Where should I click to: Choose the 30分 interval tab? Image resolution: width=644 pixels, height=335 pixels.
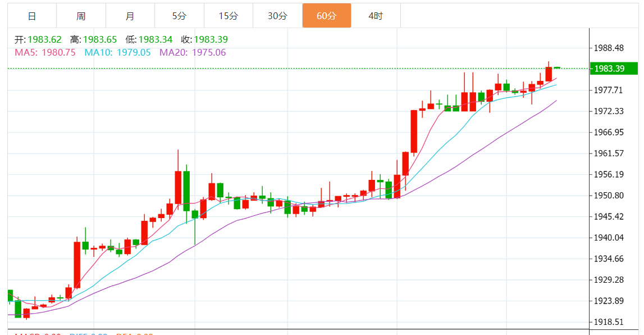tap(277, 16)
